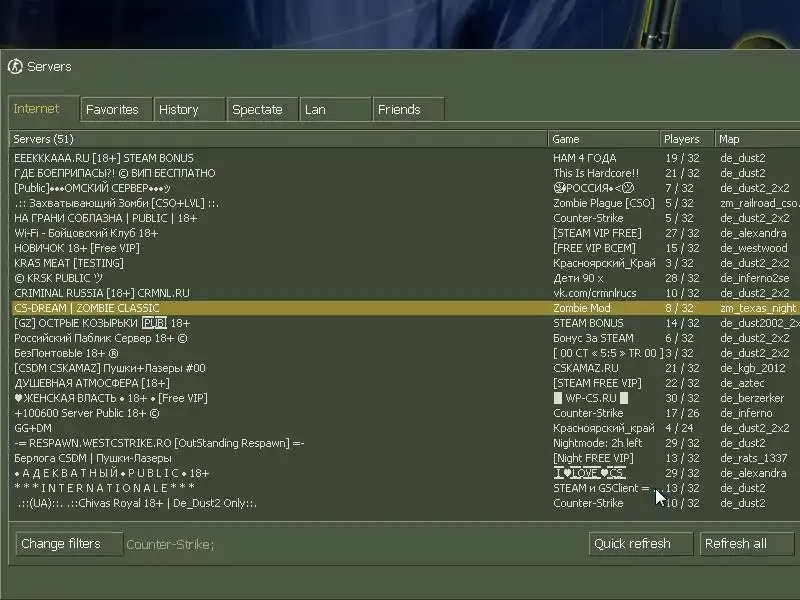Sort by the Map column header
Viewport: 800px width, 600px height.
coord(758,139)
